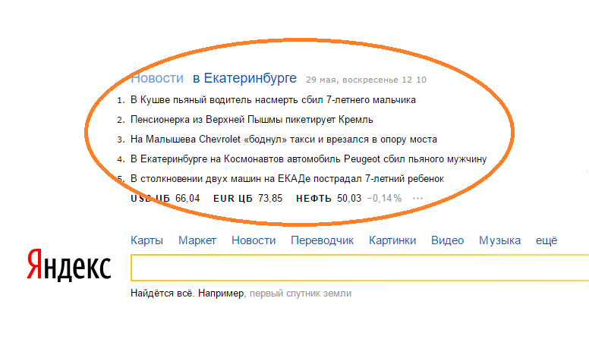Screen dimensions: 589x364
Task: Open the Новости service tab above search
Action: [254, 240]
